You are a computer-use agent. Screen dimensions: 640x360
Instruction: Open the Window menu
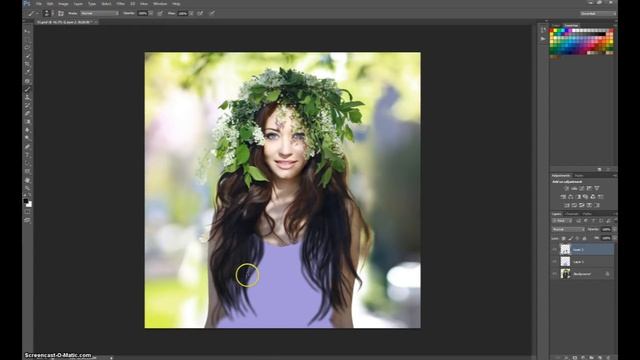[160, 4]
